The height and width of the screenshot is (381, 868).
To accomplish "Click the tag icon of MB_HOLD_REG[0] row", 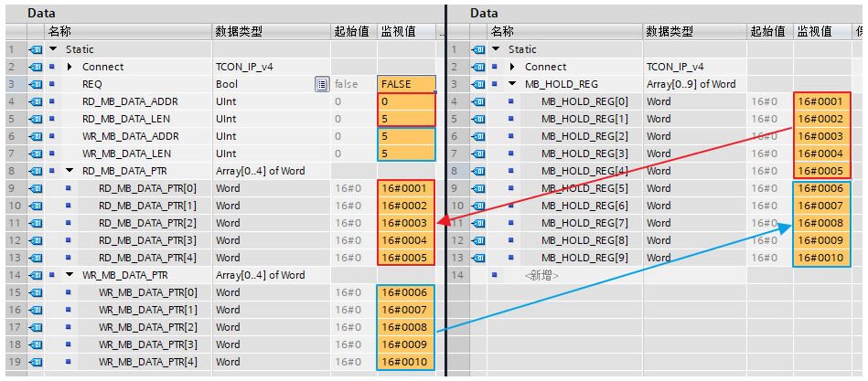I will [x=477, y=101].
